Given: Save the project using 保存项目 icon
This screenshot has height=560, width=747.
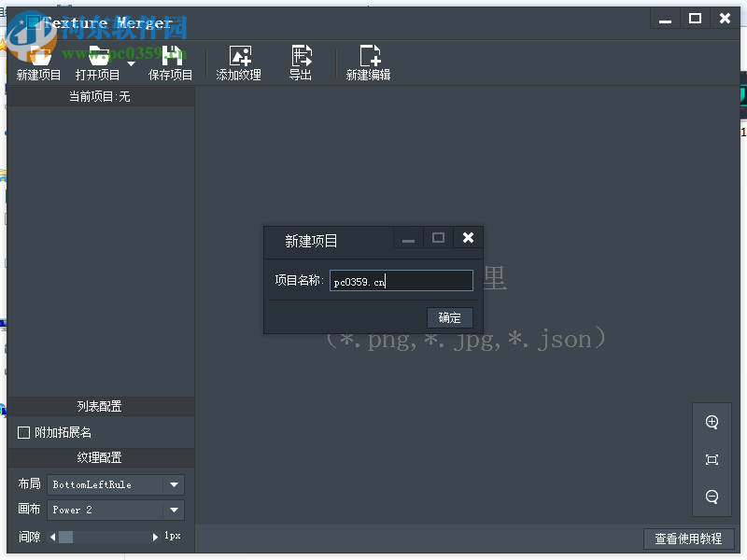Looking at the screenshot, I should pyautogui.click(x=170, y=62).
